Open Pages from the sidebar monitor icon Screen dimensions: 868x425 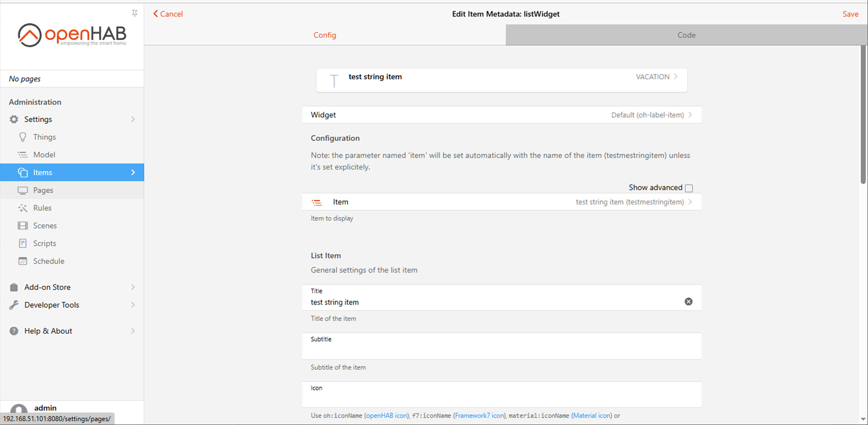(x=23, y=190)
